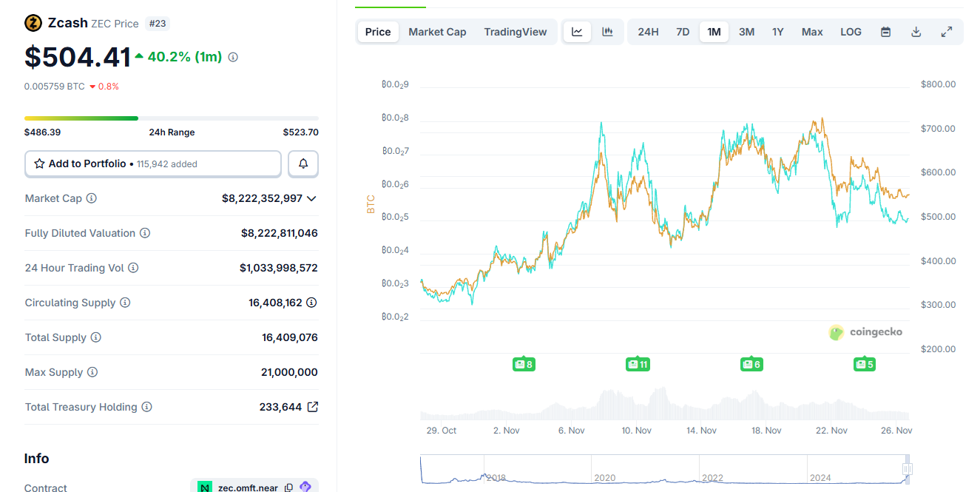Screen dimensions: 980x492
Task: Switch chart to candlestick view
Action: 608,31
